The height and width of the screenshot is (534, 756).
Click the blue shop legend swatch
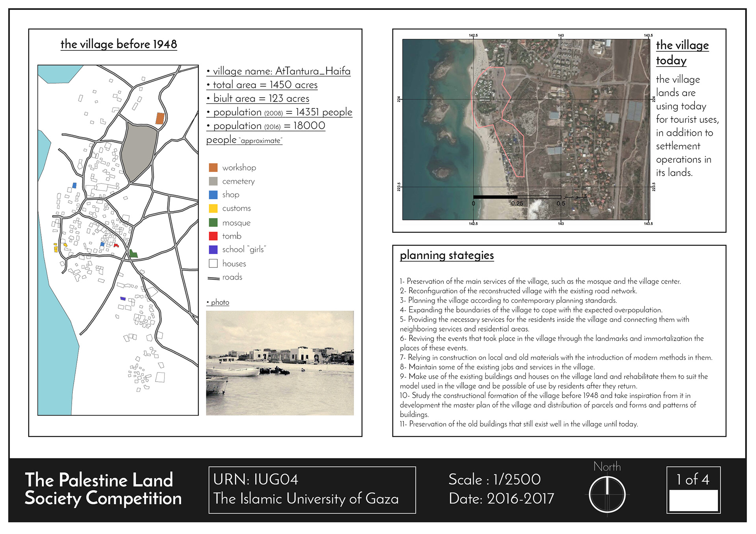click(213, 195)
